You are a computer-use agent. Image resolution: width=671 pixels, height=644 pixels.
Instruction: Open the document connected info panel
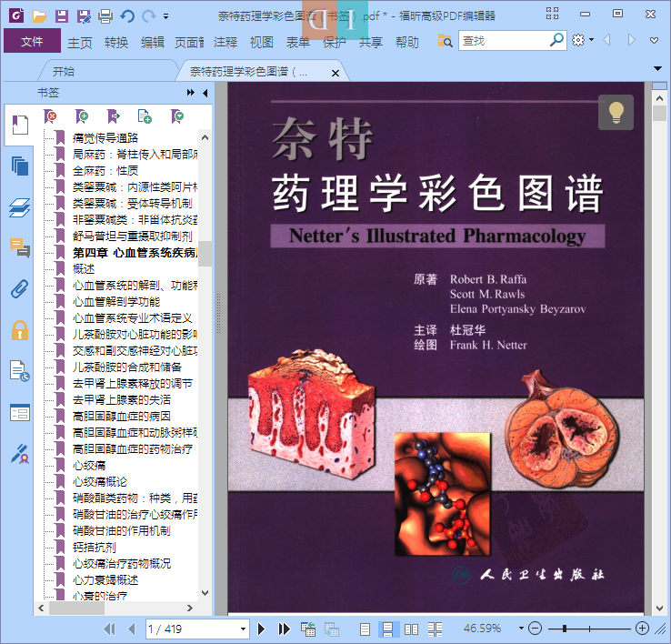coord(20,371)
